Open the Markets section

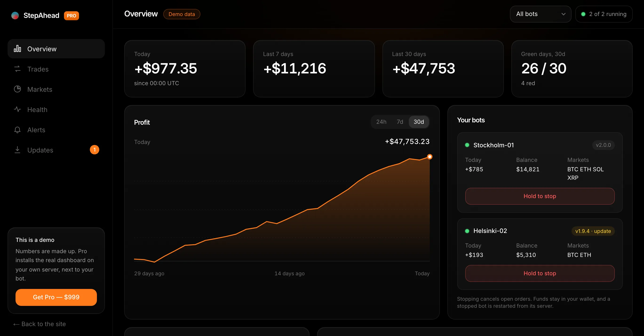pyautogui.click(x=56, y=89)
